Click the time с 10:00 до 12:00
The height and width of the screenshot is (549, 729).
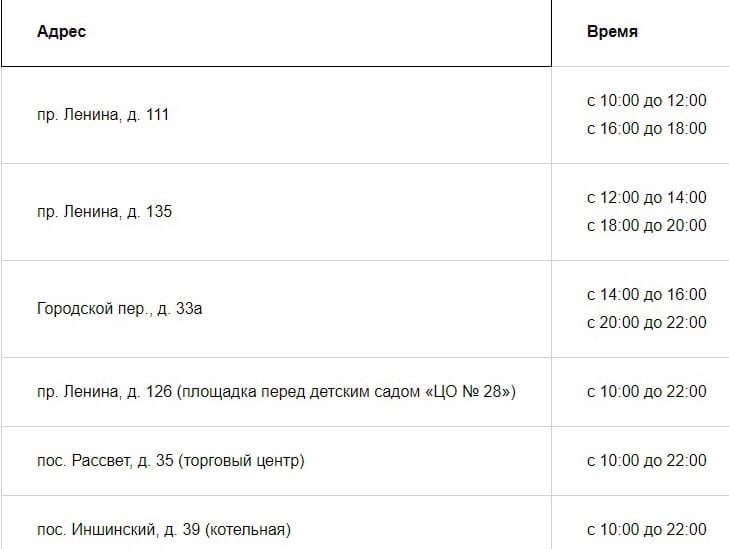(646, 100)
